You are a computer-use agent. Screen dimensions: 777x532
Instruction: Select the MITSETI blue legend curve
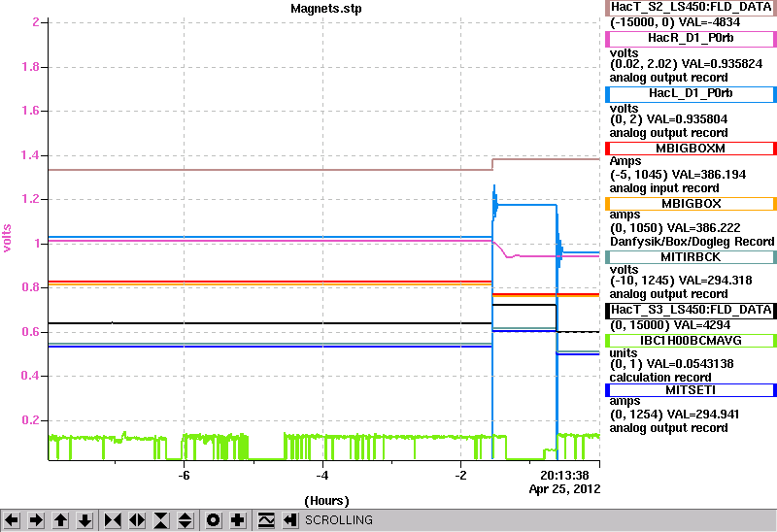pyautogui.click(x=691, y=390)
